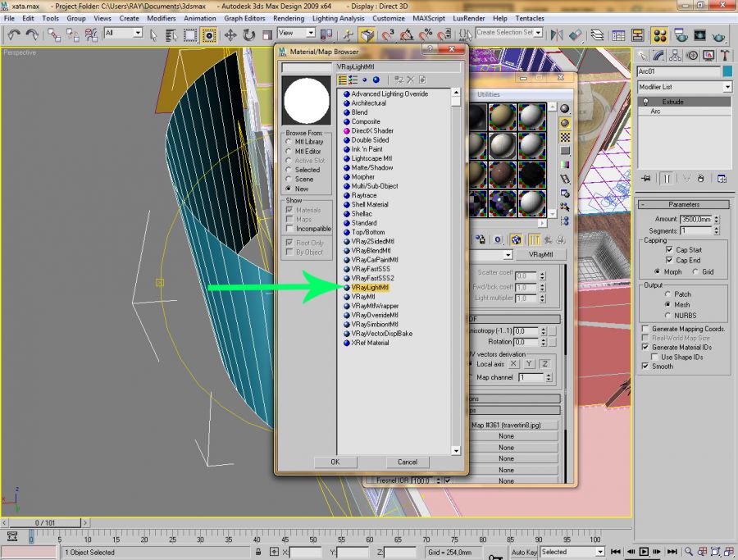Click Play Animation button
This screenshot has height=560, width=738.
(x=644, y=552)
